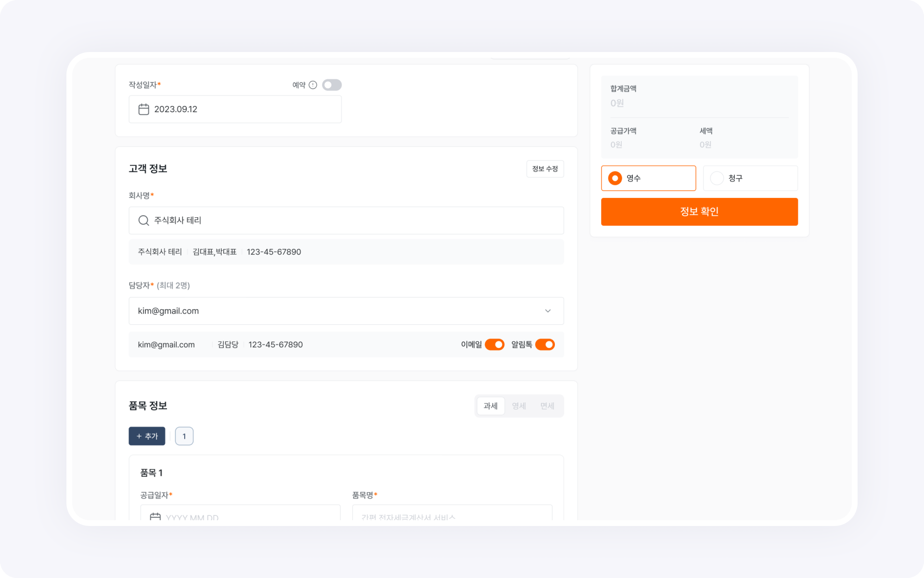Disable the 이메일 toggle for kim@gmail.com

(495, 344)
